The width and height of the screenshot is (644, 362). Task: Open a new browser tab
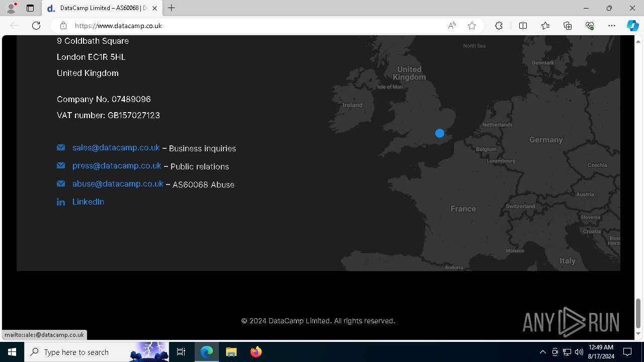(x=172, y=8)
